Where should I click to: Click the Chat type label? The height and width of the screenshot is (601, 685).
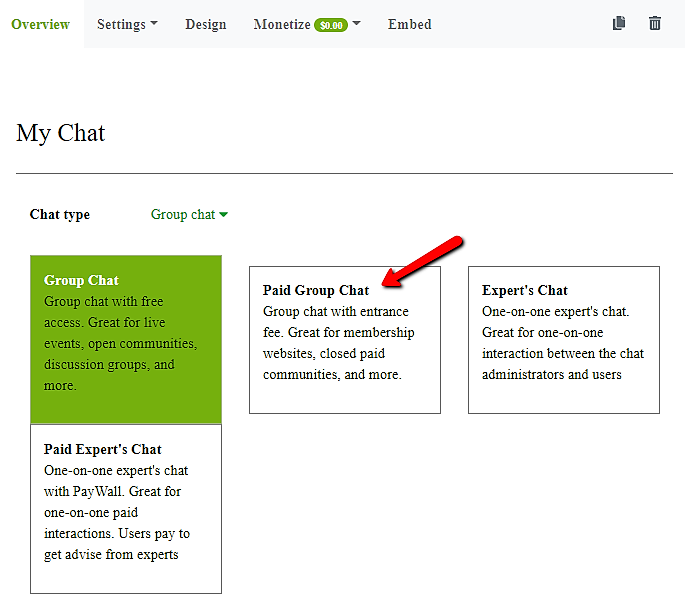(x=60, y=214)
